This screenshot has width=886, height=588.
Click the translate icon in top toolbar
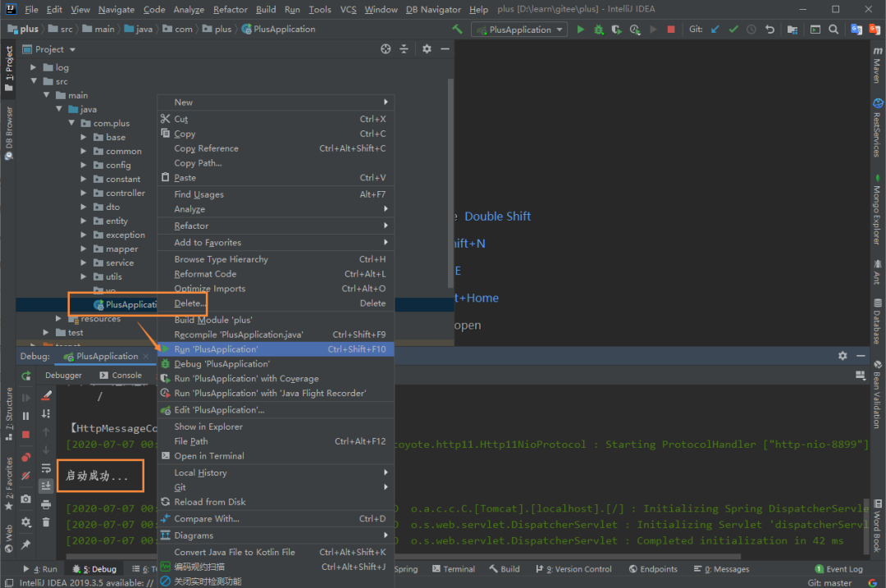coord(856,30)
